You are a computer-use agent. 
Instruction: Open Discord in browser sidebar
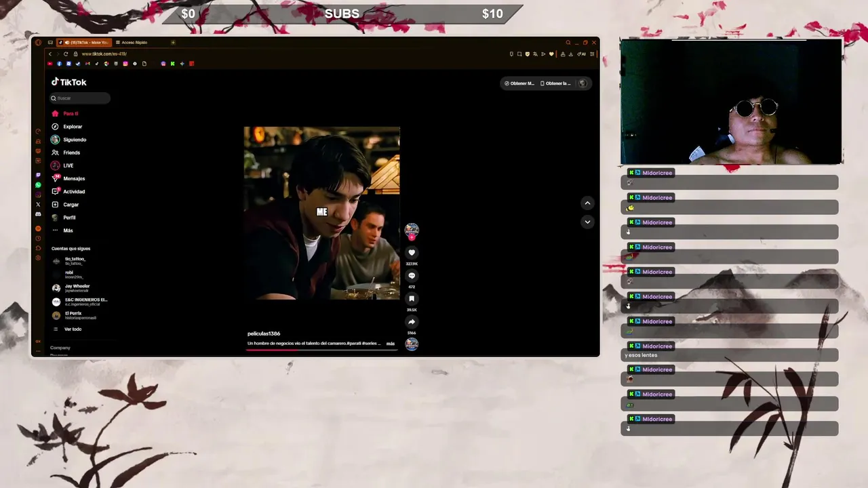[38, 214]
